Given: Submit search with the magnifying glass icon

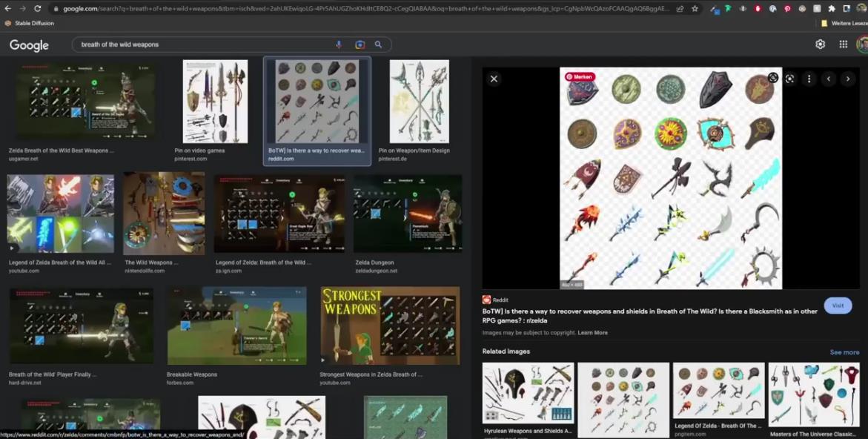Looking at the screenshot, I should pos(379,44).
